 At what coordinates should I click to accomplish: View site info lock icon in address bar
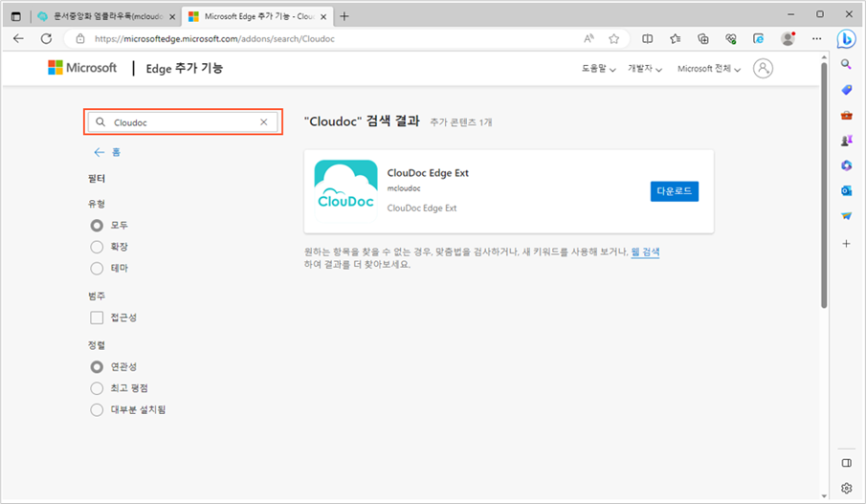(80, 38)
